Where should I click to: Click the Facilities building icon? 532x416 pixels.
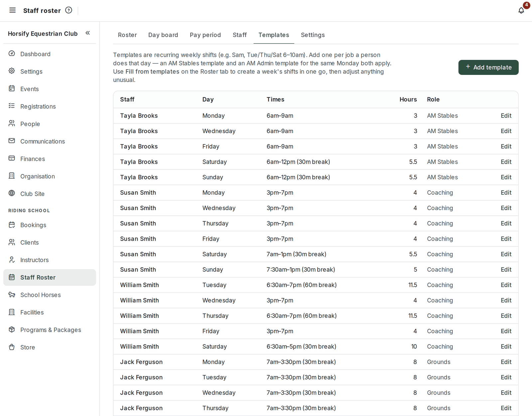click(x=12, y=312)
